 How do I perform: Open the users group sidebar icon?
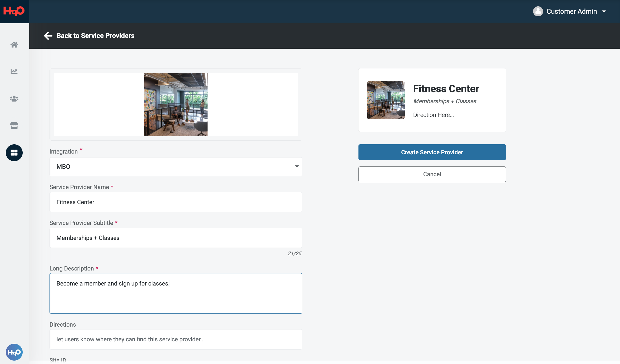coord(14,99)
